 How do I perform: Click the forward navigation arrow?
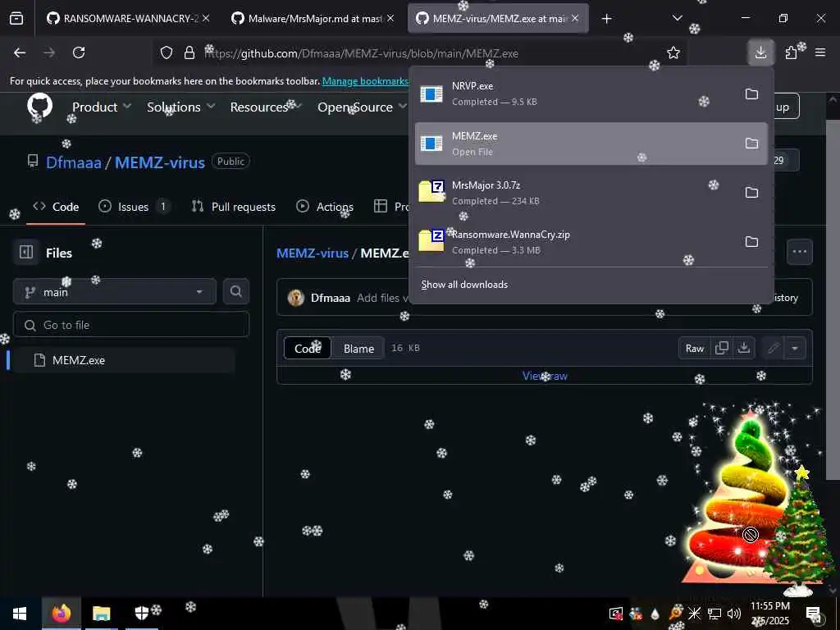click(49, 52)
